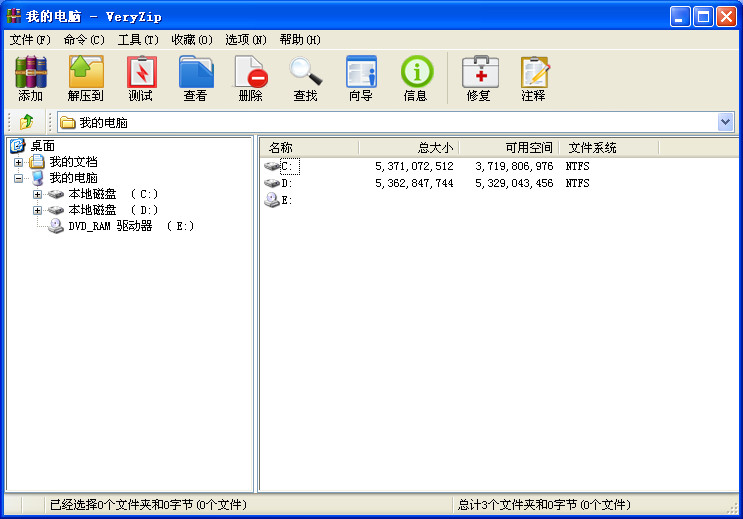743x519 pixels.
Task: Click C: free space 3,719,806,976
Action: click(514, 166)
